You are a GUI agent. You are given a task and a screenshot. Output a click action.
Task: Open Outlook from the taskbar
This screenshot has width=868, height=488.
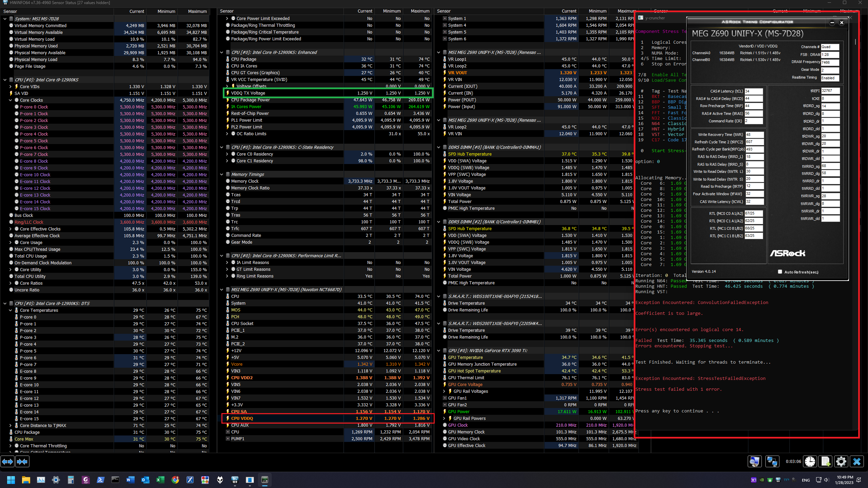(145, 480)
